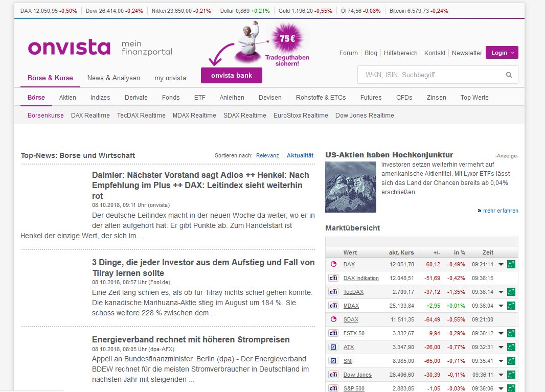Click the Dow 26.414,00 ticker entry
Screen dimensions: 545x392
(115, 11)
